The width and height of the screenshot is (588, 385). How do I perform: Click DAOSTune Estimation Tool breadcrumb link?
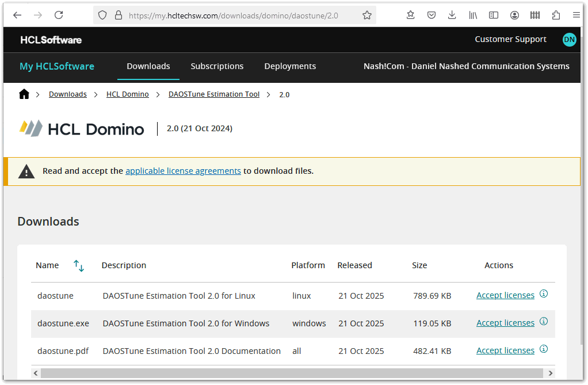(214, 94)
